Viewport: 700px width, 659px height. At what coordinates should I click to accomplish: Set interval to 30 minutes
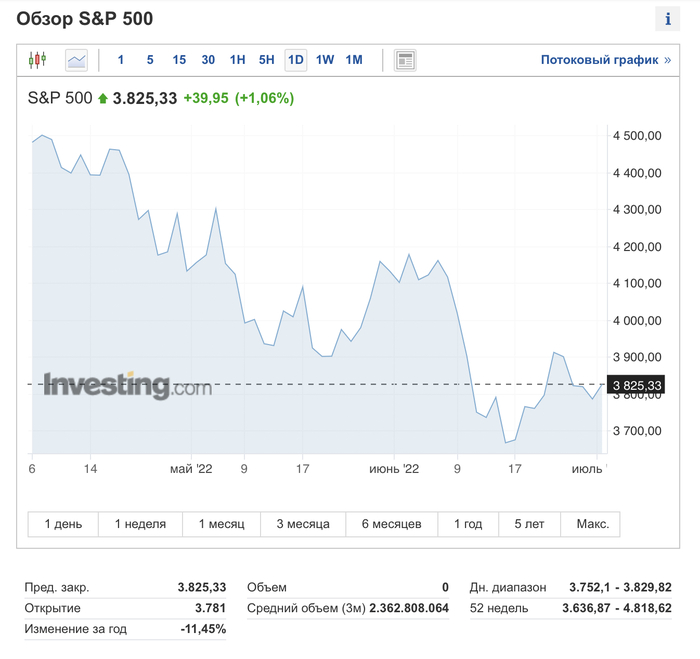coord(208,60)
